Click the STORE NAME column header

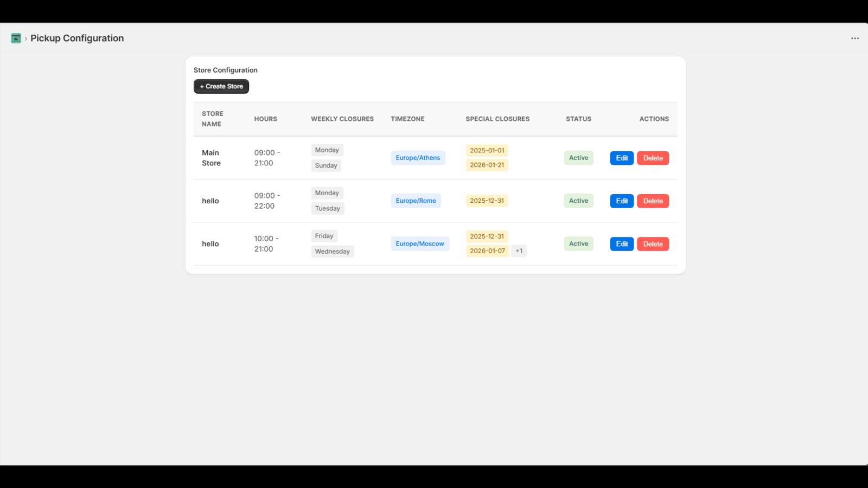pos(212,119)
